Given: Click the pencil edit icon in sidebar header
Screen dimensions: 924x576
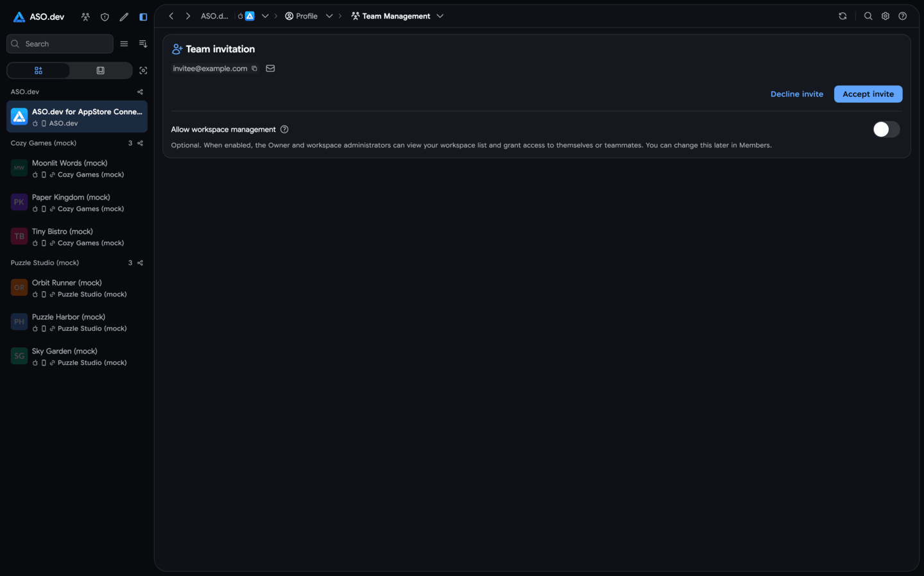Looking at the screenshot, I should pyautogui.click(x=124, y=17).
